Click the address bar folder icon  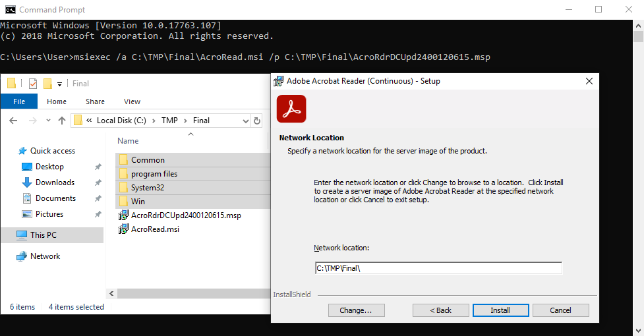(78, 120)
